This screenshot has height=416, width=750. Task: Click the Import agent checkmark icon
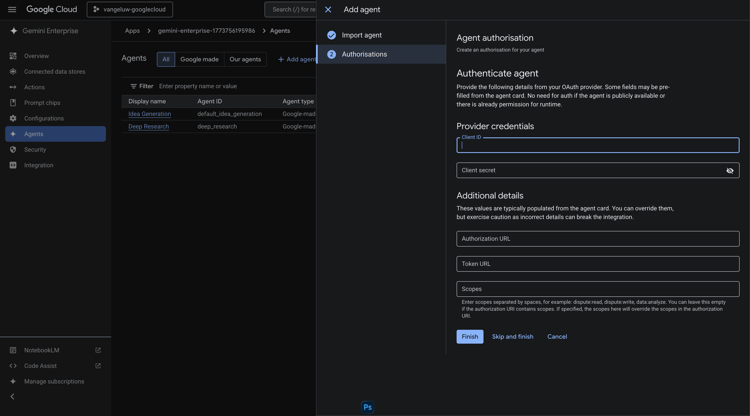[x=331, y=35]
